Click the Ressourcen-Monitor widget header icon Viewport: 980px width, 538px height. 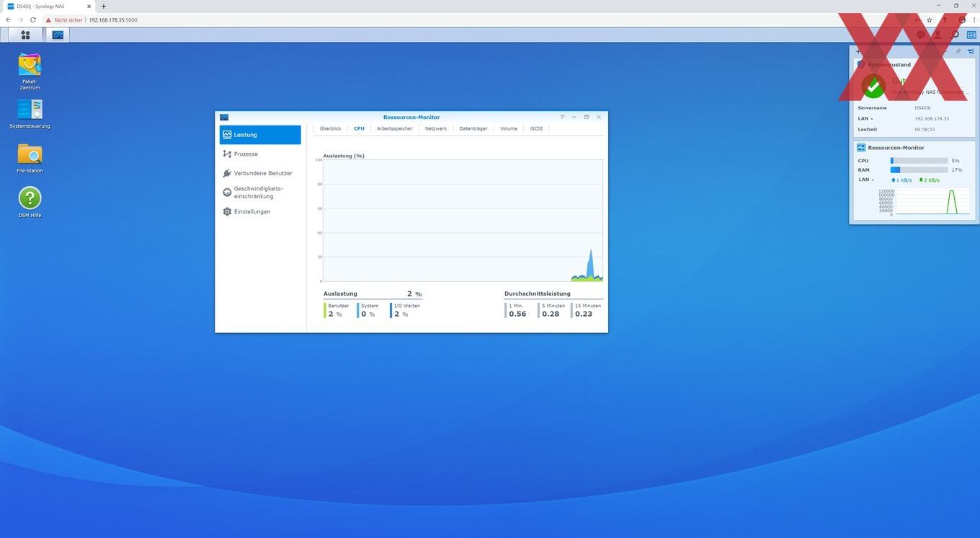861,147
